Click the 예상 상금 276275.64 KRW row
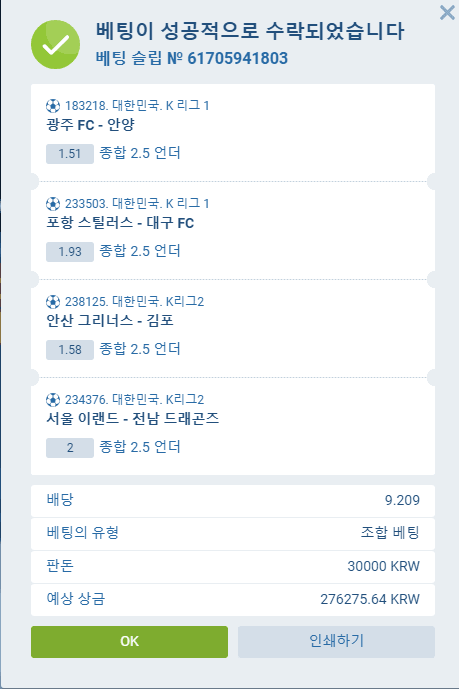Viewport: 459px width, 689px height. (x=233, y=599)
